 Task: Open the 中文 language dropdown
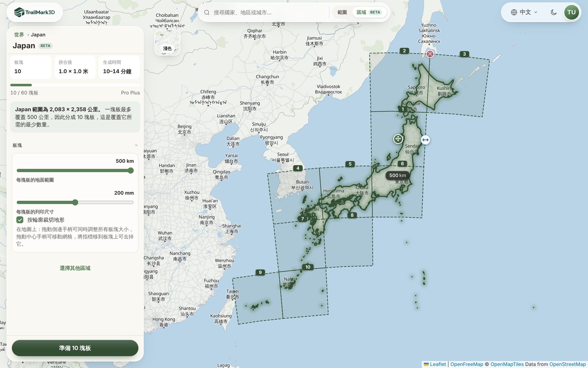point(524,12)
